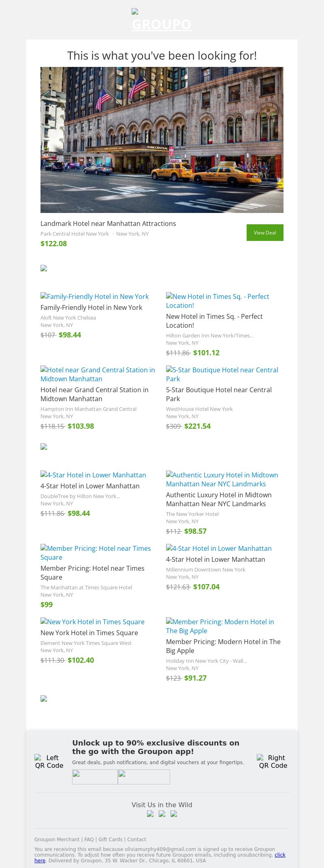Click Hotel near Grand Central Station link

click(x=98, y=374)
